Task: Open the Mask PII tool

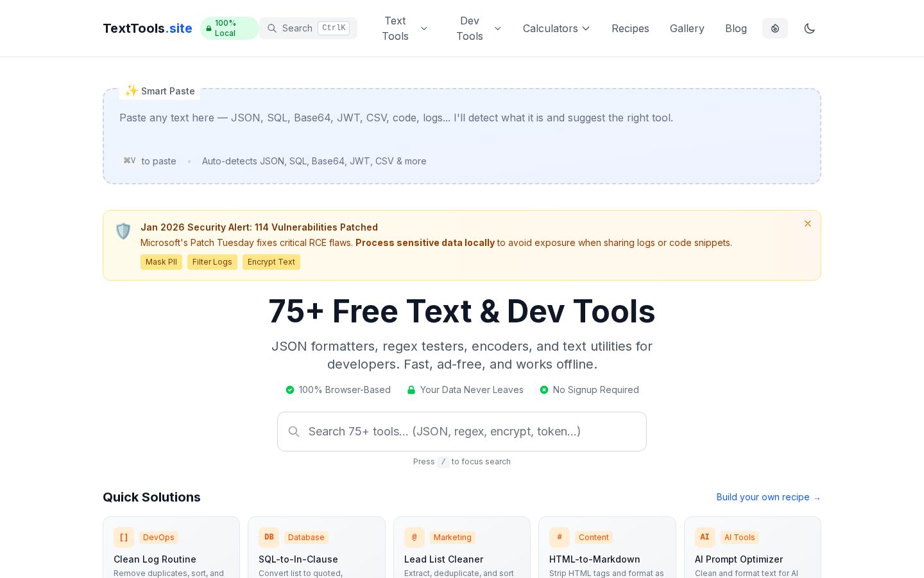Action: (x=161, y=262)
